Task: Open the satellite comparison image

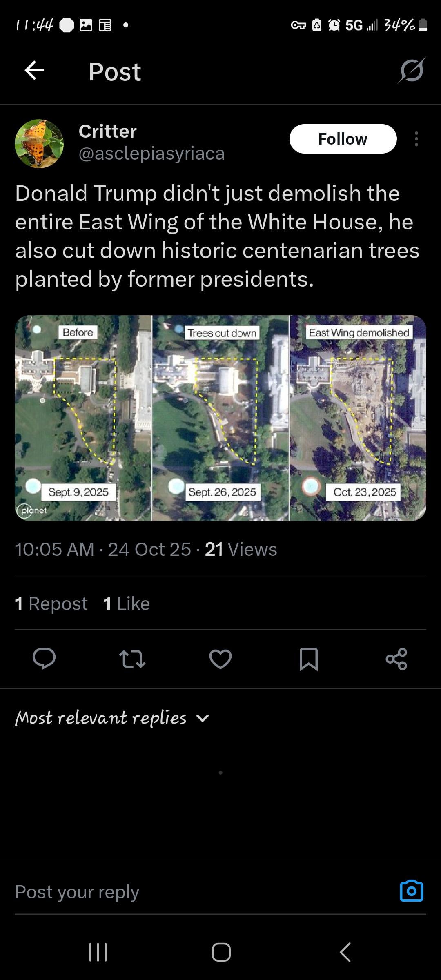Action: [220, 418]
